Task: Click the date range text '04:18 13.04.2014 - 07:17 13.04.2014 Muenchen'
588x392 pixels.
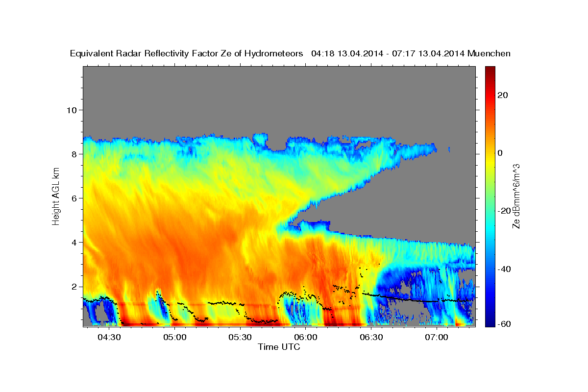Action: (x=411, y=54)
